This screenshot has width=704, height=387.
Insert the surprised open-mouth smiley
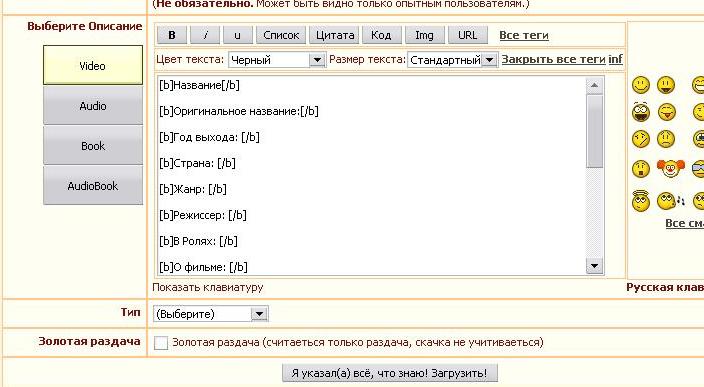641,169
